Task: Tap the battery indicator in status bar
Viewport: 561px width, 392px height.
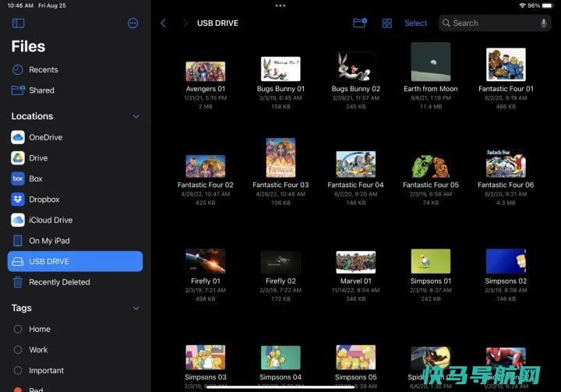Action: [548, 5]
